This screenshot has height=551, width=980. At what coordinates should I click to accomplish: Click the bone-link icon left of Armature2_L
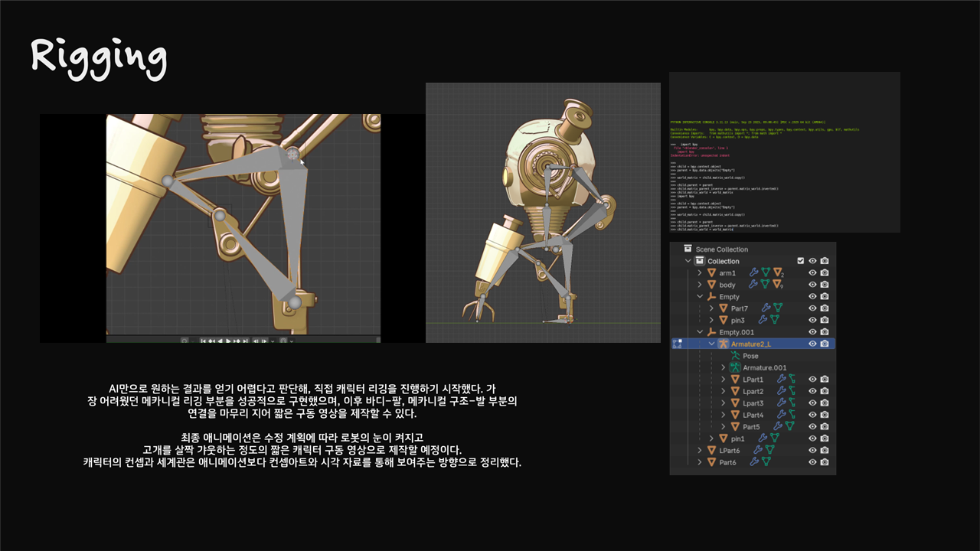pyautogui.click(x=677, y=344)
